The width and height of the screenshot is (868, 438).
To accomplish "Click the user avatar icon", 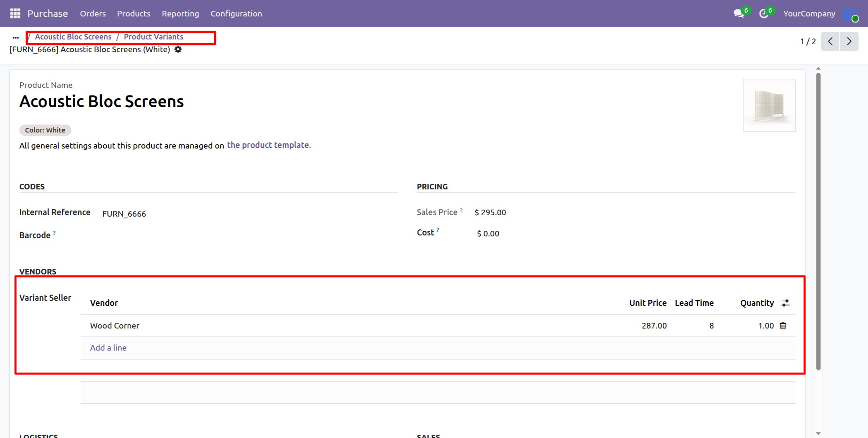I will [851, 14].
